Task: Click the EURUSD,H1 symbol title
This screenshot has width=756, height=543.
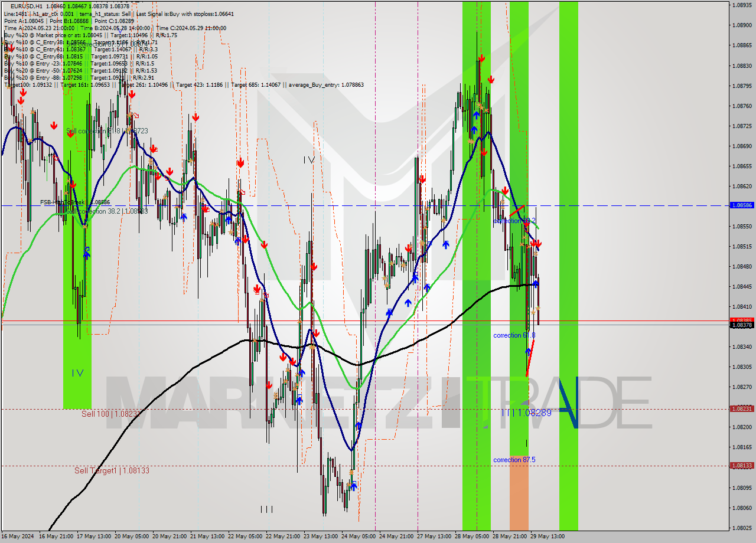Action: click(x=26, y=6)
